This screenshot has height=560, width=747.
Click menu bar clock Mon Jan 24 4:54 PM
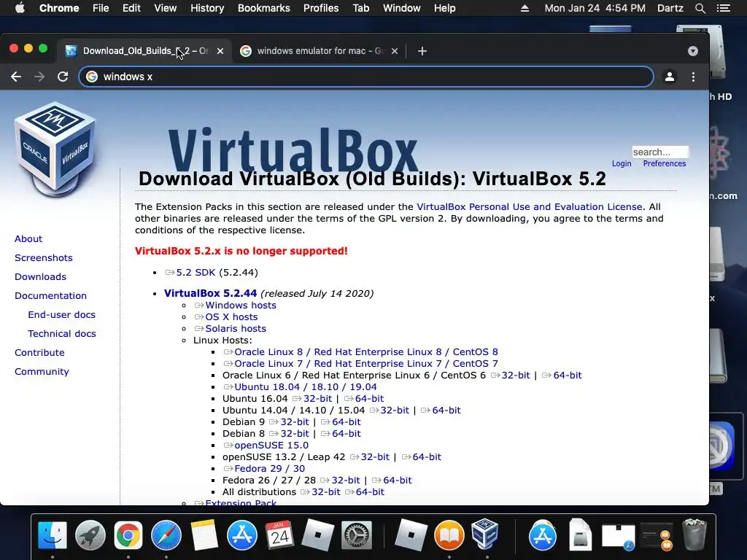(595, 8)
